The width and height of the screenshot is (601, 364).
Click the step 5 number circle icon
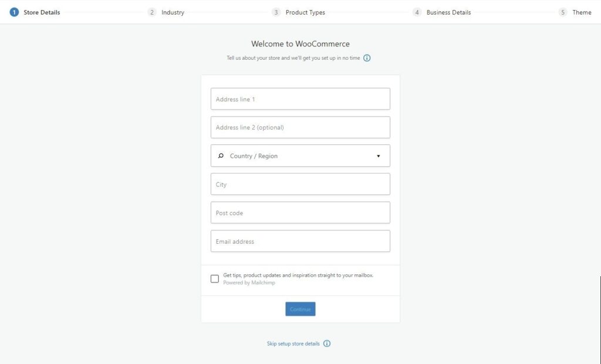[563, 12]
